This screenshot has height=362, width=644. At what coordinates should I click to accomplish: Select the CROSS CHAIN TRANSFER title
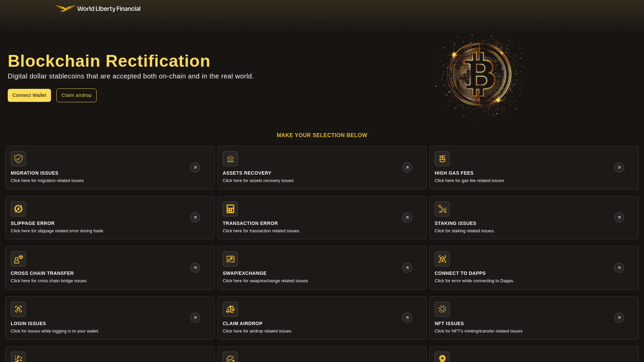(x=42, y=273)
